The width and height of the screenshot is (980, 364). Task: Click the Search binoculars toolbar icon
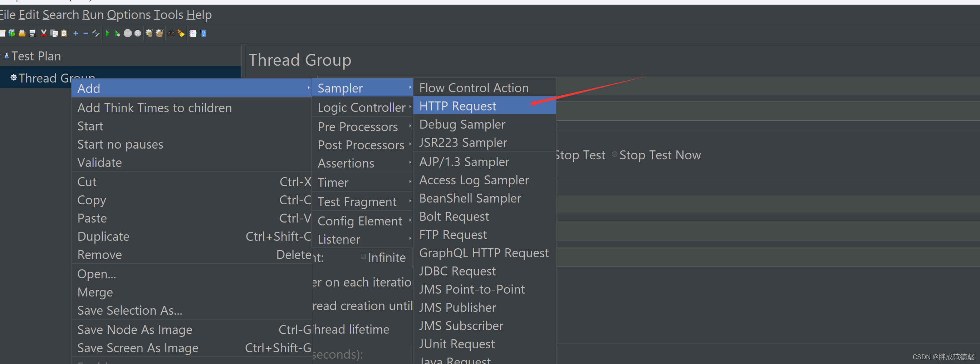pos(171,34)
